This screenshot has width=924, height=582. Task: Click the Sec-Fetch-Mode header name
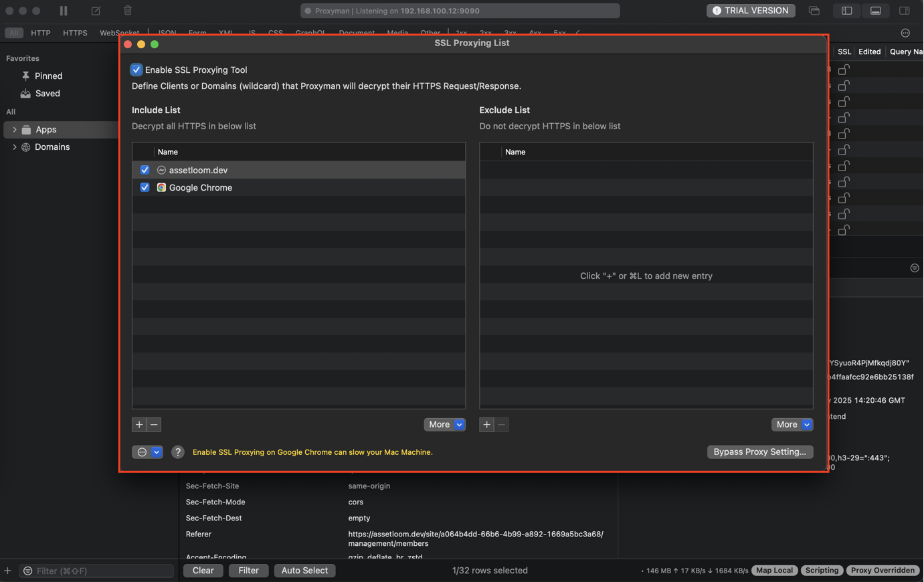(215, 502)
